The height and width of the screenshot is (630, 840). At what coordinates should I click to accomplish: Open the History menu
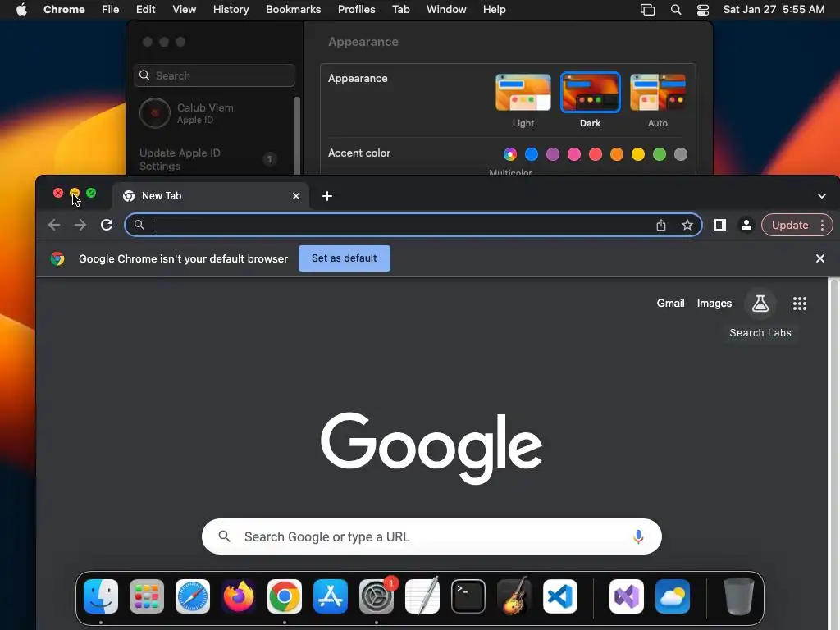[231, 10]
